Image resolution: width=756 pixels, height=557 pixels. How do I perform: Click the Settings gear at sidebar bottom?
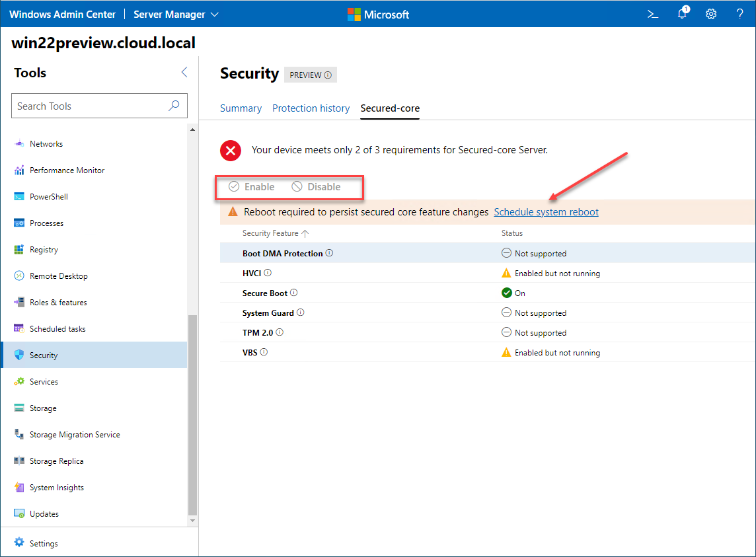coord(19,542)
